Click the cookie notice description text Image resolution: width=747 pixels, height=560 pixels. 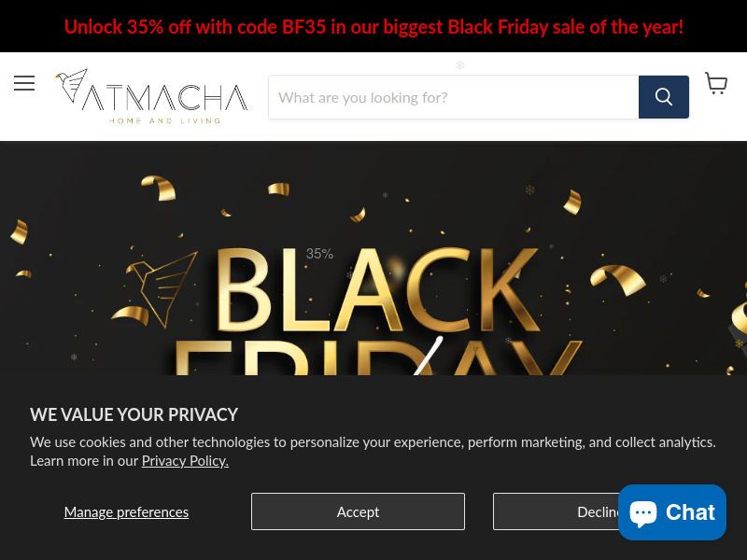373,452
